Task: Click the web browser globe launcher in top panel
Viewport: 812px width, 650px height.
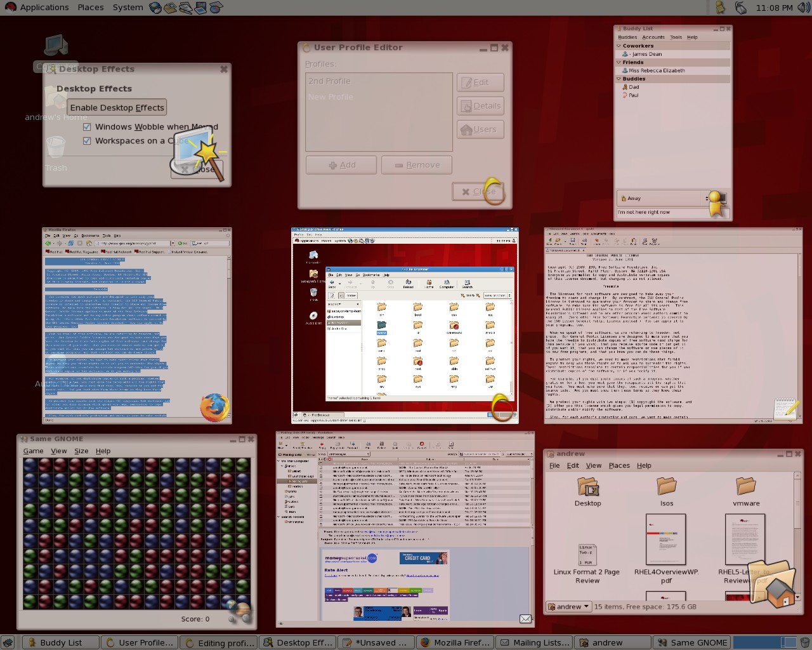Action: [155, 8]
